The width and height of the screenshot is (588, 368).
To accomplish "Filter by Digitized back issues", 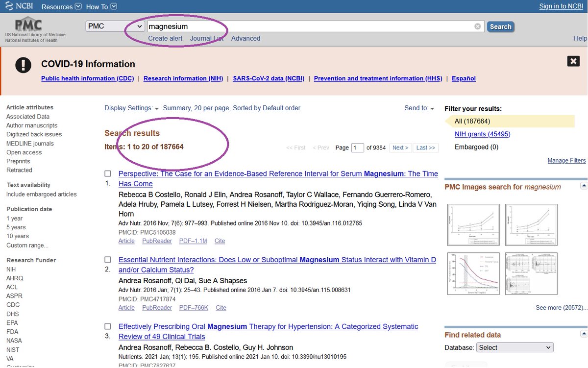I will pyautogui.click(x=34, y=134).
